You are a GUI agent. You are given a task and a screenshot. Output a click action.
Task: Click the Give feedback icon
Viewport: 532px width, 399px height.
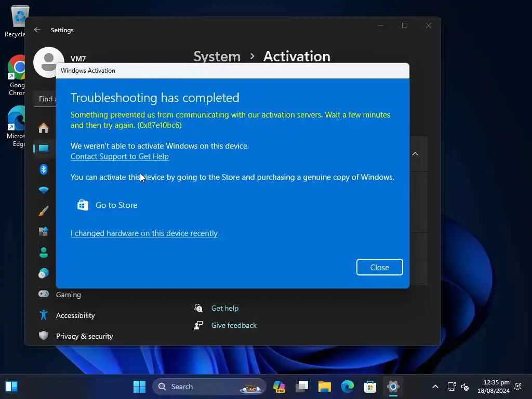[198, 325]
